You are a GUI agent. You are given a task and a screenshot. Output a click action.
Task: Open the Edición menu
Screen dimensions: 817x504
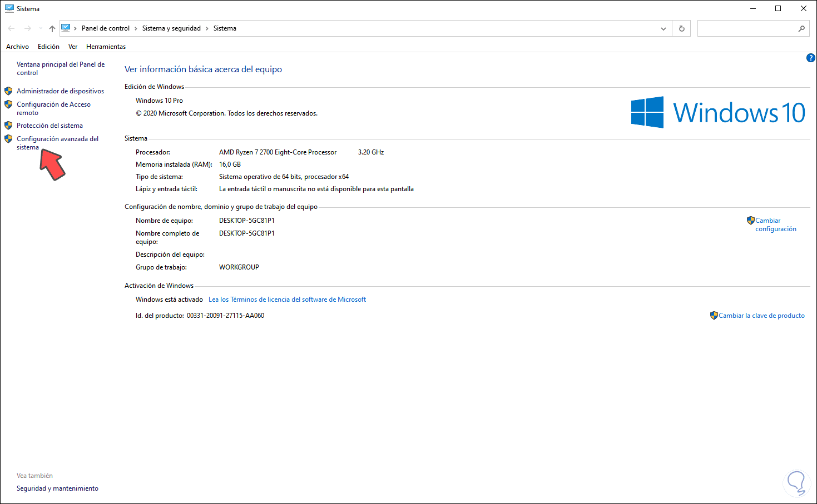tap(48, 47)
